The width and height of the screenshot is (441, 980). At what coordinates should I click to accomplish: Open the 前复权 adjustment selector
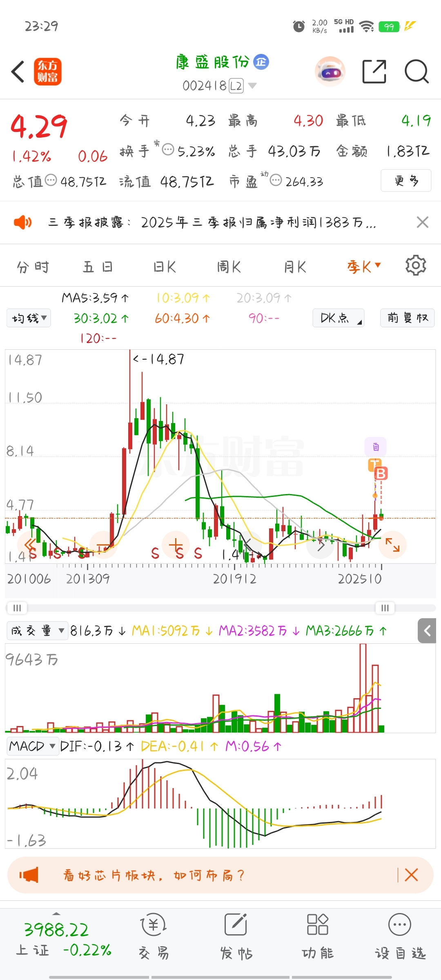pyautogui.click(x=408, y=318)
